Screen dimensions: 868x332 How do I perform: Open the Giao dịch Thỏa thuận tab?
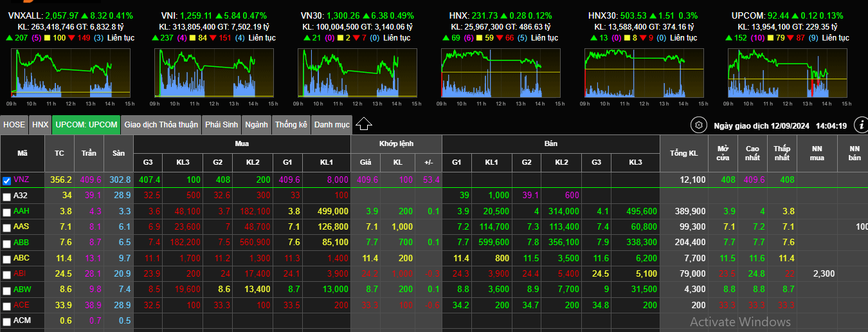[x=161, y=125]
